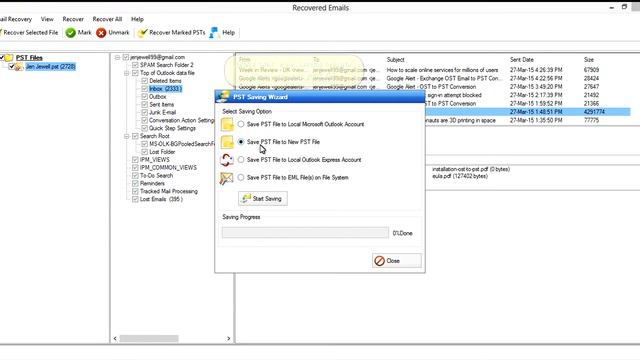Screen dimensions: 640x360
Task: Click the Outlook Express Account icon
Action: pos(227,160)
